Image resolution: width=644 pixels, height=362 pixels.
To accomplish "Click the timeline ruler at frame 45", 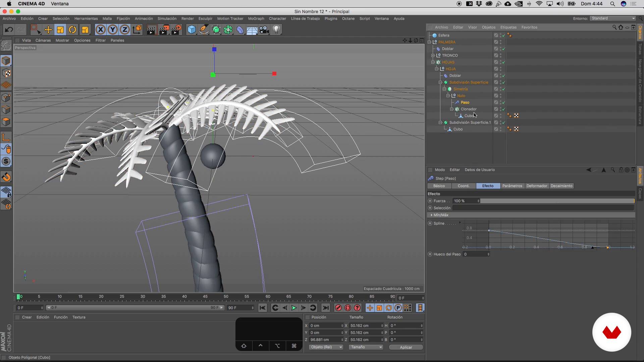I will (205, 297).
